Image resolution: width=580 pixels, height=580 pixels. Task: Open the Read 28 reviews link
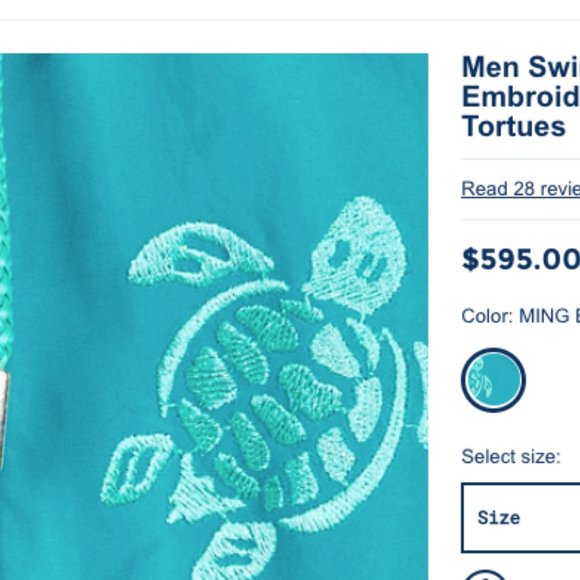tap(520, 189)
